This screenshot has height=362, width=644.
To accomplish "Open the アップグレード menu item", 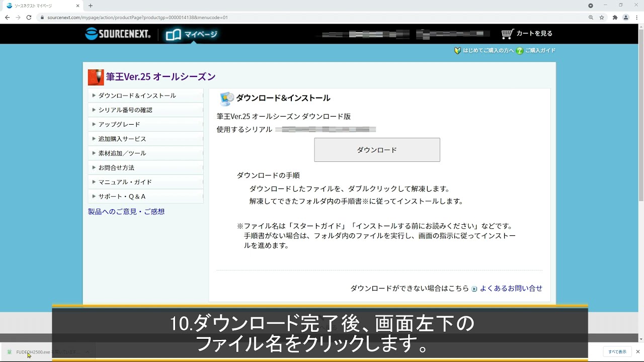I will click(x=146, y=124).
